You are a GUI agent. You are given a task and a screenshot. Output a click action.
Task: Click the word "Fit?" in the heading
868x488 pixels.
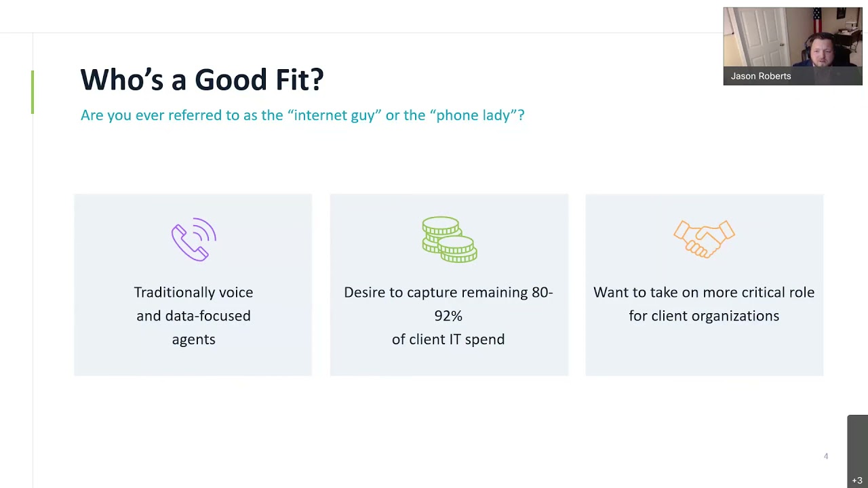pos(299,80)
